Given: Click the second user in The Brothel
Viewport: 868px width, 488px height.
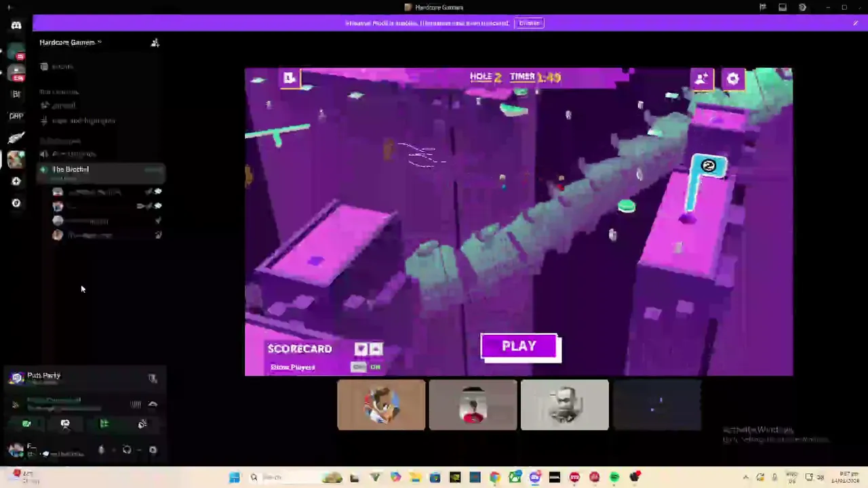Looking at the screenshot, I should tap(108, 206).
